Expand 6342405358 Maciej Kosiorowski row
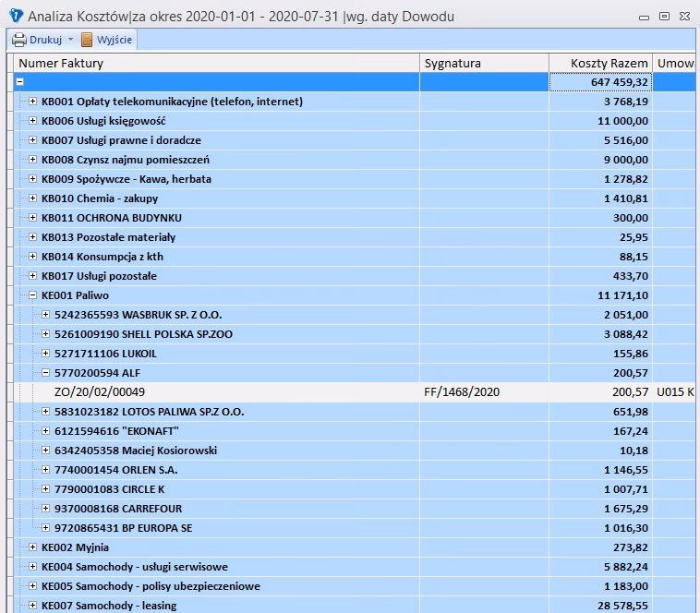Screen dimensions: 700x613 [x=45, y=451]
